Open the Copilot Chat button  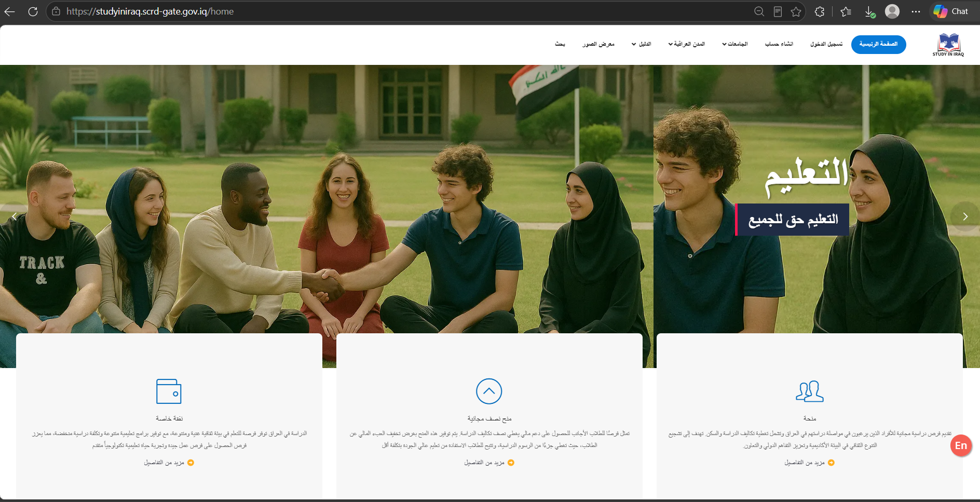tap(950, 11)
